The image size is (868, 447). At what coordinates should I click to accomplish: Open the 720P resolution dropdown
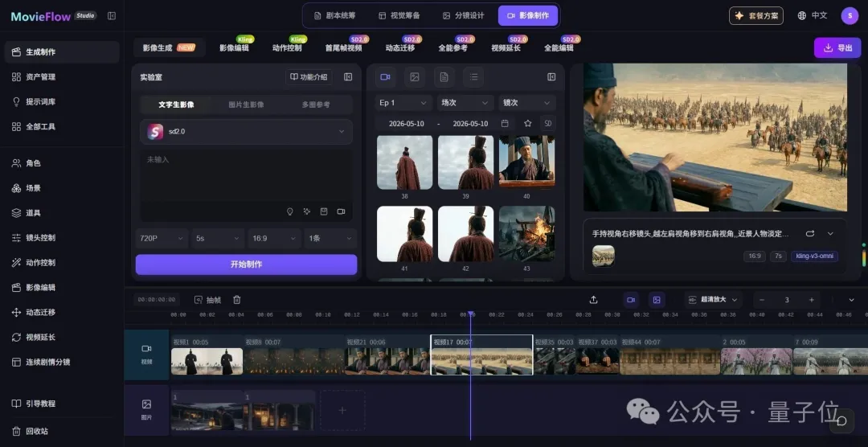tap(162, 238)
